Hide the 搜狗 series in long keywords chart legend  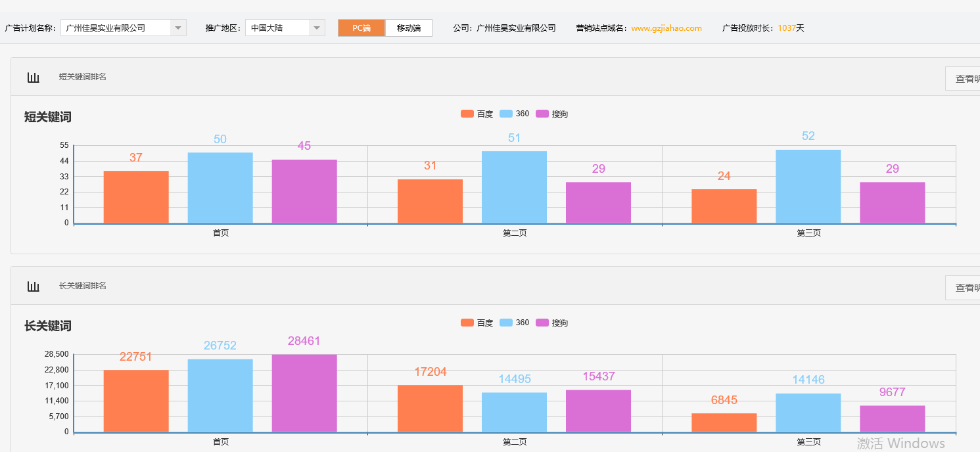tap(544, 322)
